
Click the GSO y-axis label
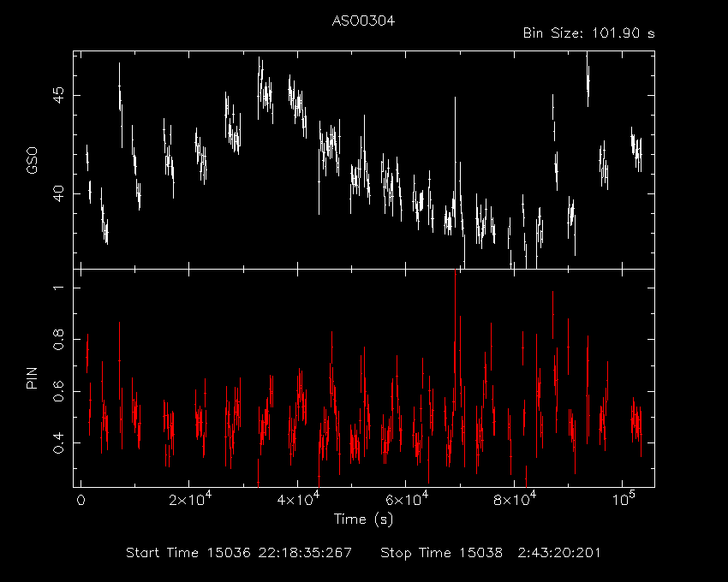(32, 160)
